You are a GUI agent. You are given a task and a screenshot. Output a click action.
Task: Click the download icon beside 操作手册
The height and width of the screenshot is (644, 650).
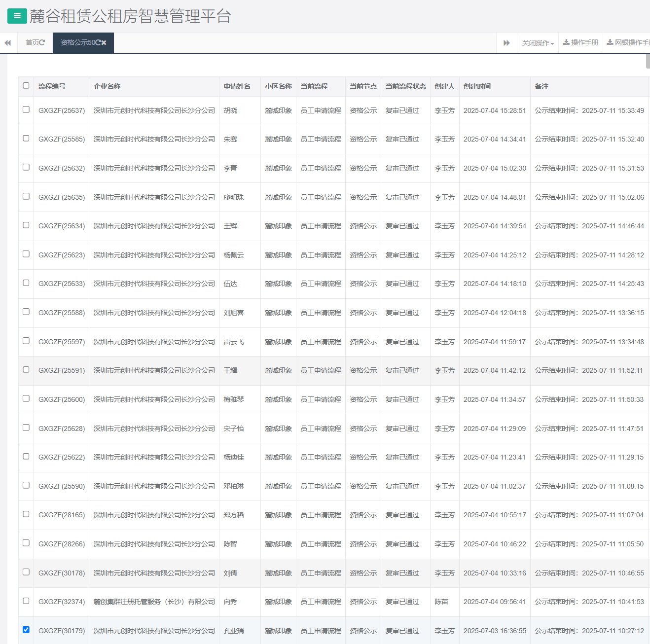tap(566, 42)
